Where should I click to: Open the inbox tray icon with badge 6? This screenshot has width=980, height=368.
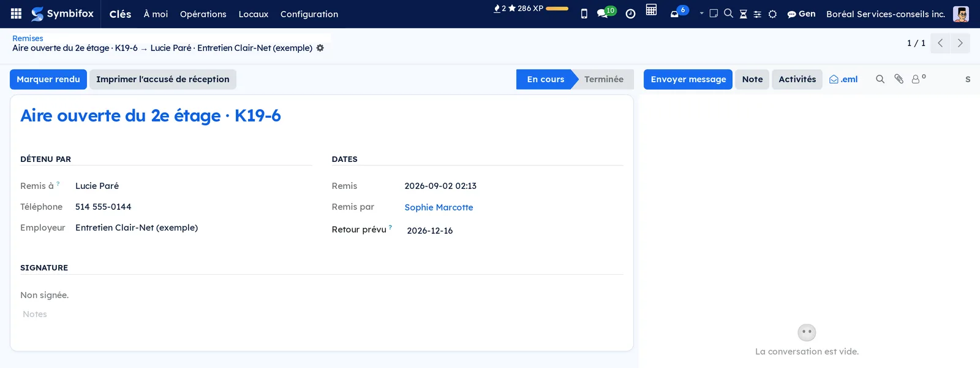[x=679, y=12]
